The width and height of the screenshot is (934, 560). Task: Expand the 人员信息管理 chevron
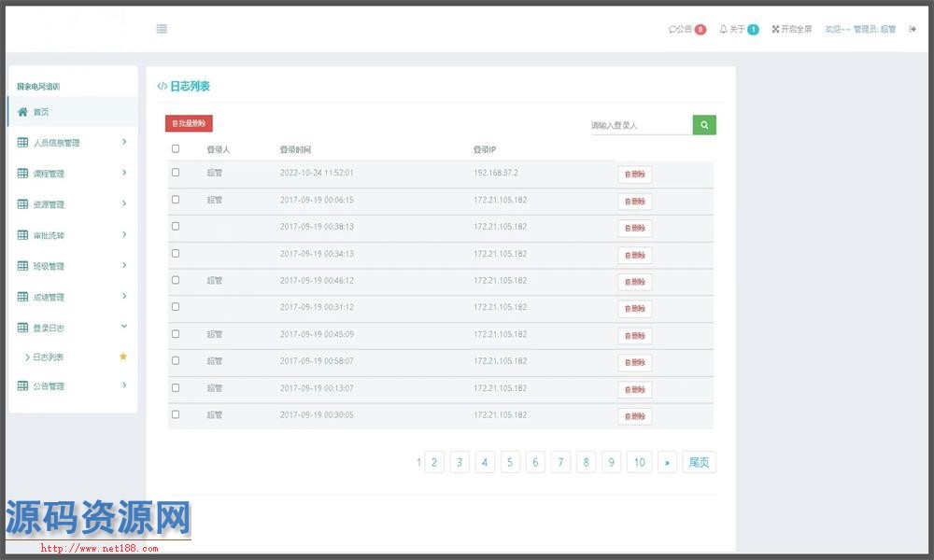click(x=124, y=142)
